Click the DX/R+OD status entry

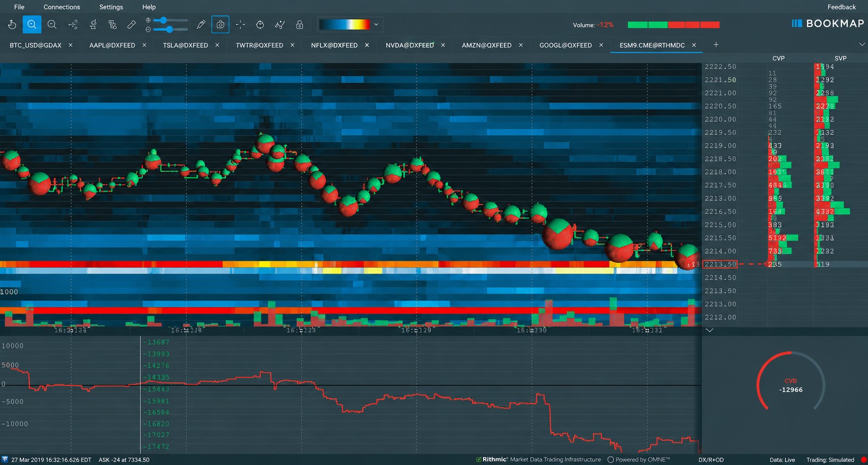click(x=711, y=460)
